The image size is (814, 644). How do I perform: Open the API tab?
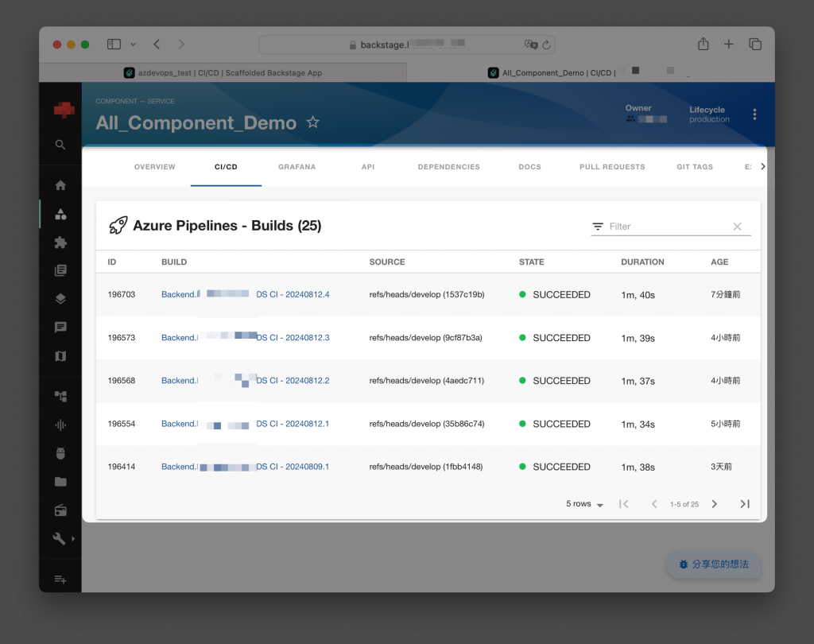(368, 167)
